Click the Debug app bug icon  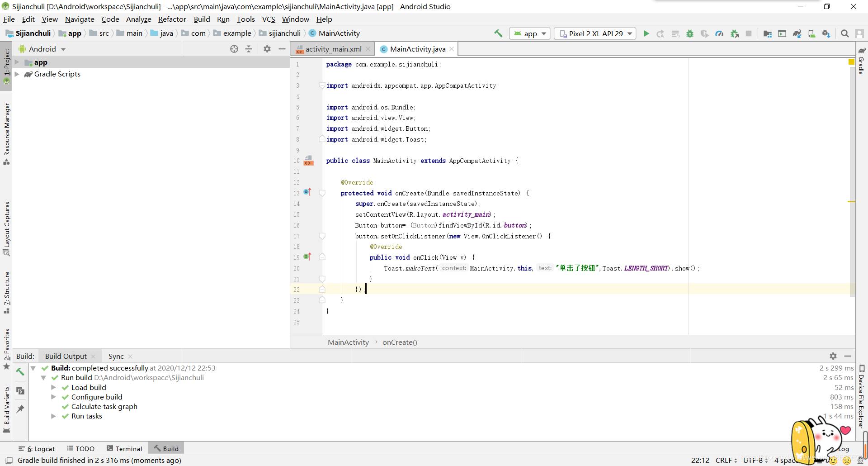pos(690,33)
